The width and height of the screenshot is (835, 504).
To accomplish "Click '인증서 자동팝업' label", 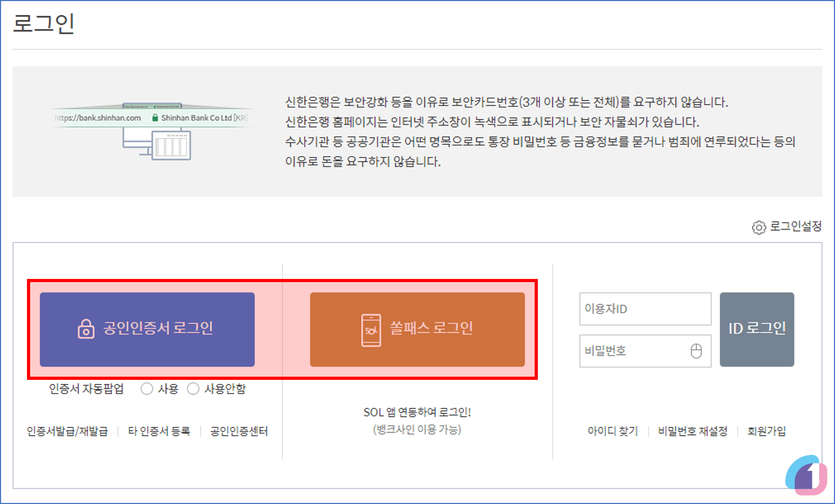I will point(86,389).
